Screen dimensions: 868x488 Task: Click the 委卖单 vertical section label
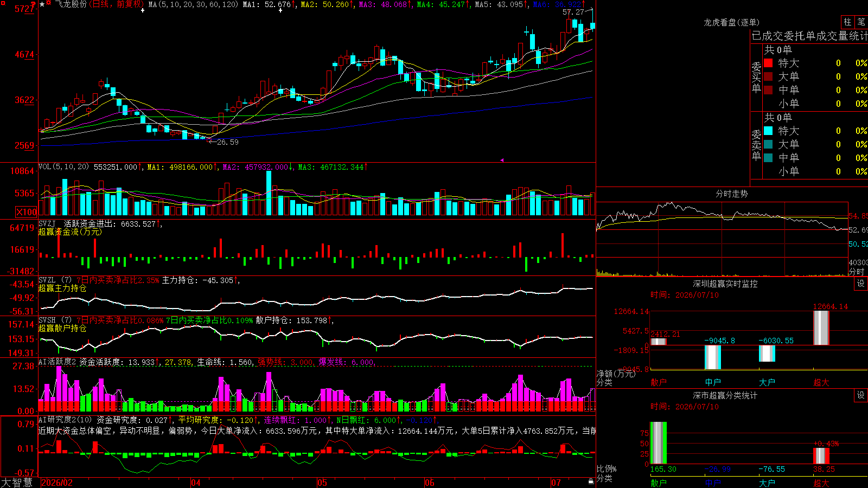click(757, 145)
